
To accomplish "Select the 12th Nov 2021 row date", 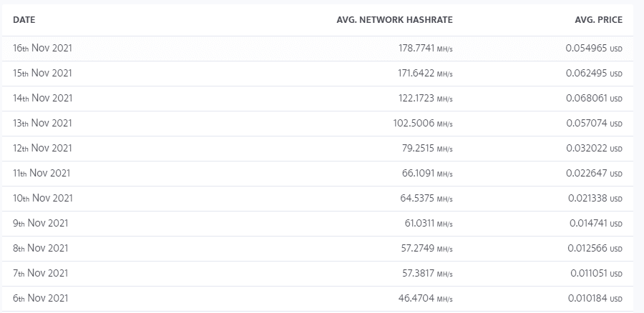I will 42,148.
